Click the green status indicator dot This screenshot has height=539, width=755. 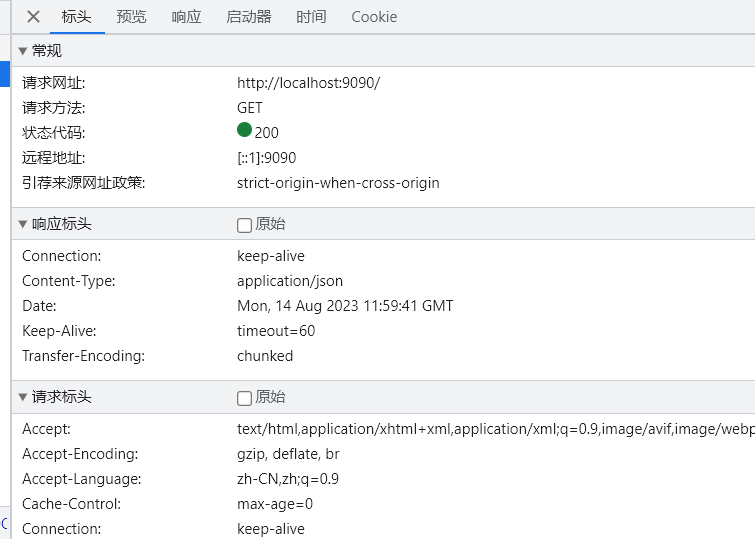245,130
